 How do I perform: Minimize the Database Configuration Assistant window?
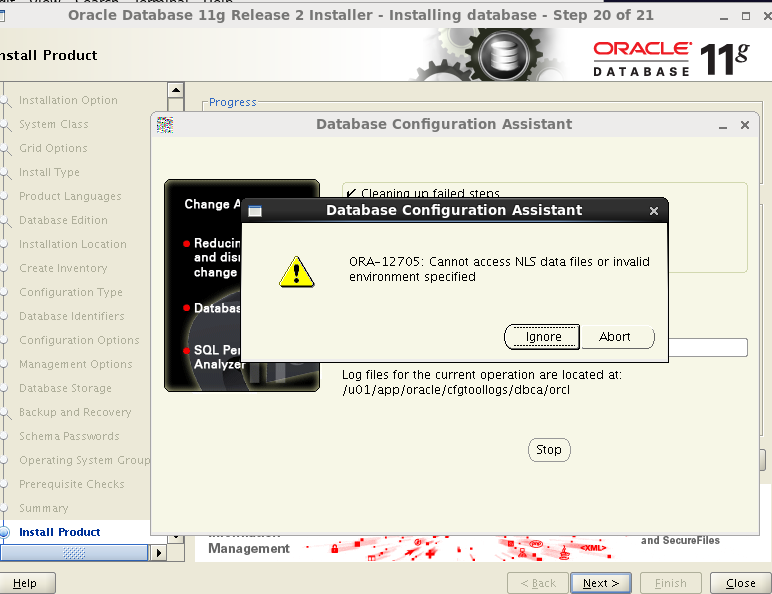click(723, 125)
